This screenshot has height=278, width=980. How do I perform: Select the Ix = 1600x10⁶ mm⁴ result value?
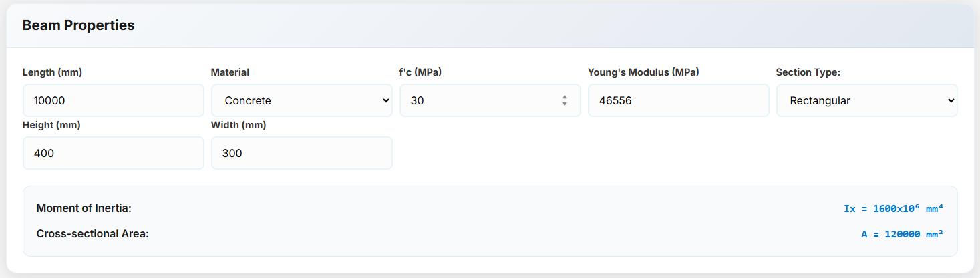point(893,208)
